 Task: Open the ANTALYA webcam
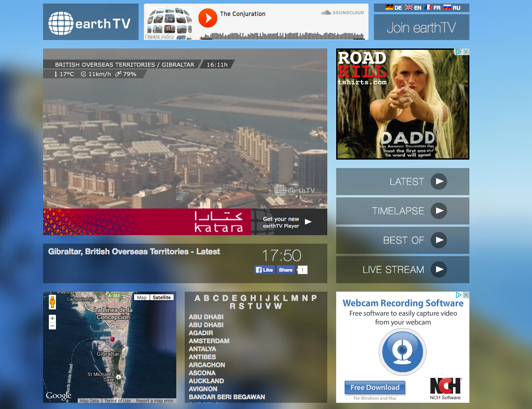click(x=202, y=349)
